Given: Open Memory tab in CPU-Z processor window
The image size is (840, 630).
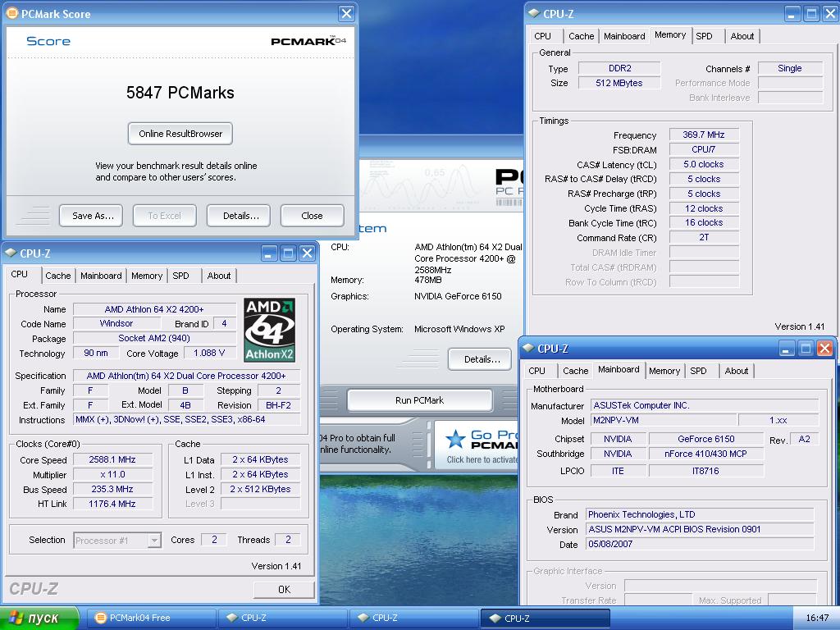Looking at the screenshot, I should 147,276.
